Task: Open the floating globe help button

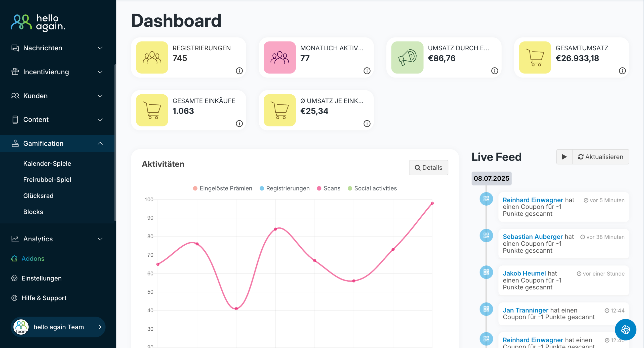Action: click(625, 329)
